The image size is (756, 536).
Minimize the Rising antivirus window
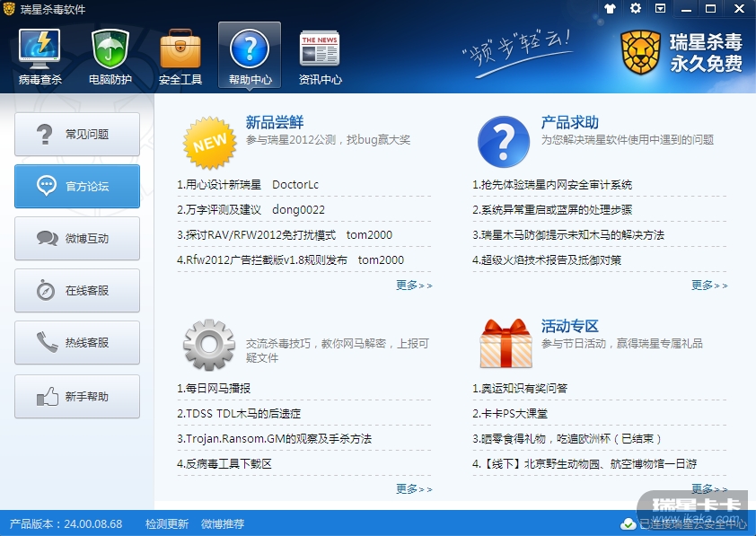point(687,9)
